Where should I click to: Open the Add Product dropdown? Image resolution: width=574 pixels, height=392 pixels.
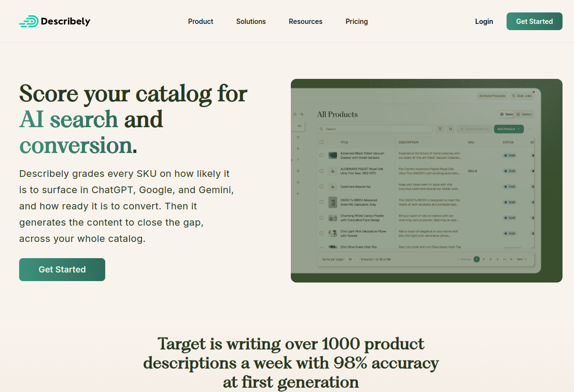pyautogui.click(x=508, y=129)
